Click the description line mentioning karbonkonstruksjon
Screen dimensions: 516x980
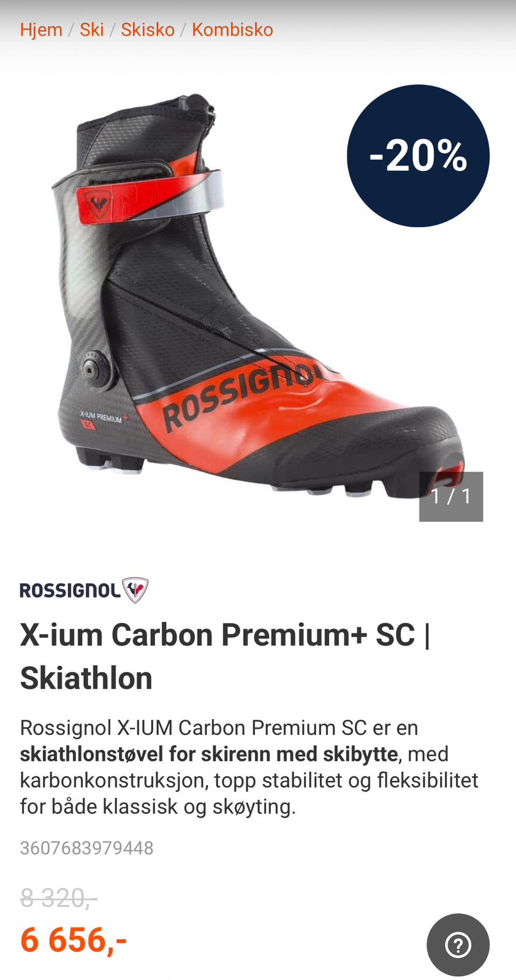249,780
